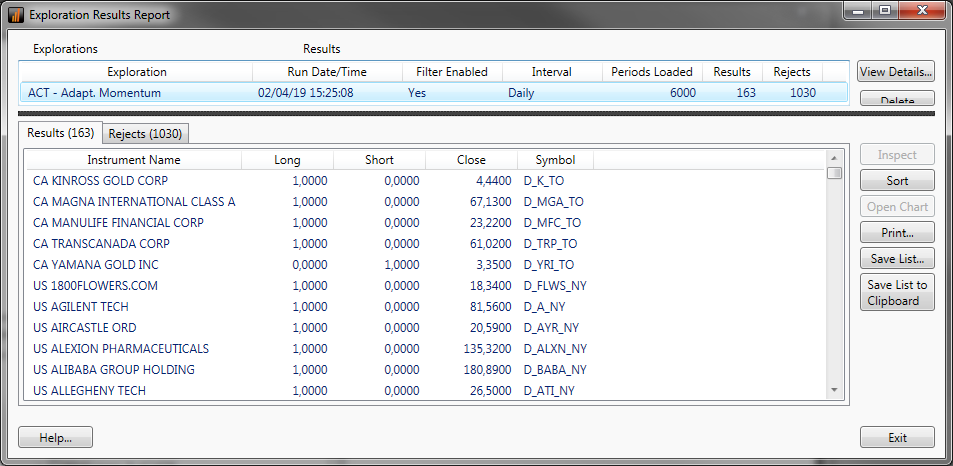Image resolution: width=953 pixels, height=466 pixels.
Task: Select US AGILENT TECH row
Action: [425, 307]
